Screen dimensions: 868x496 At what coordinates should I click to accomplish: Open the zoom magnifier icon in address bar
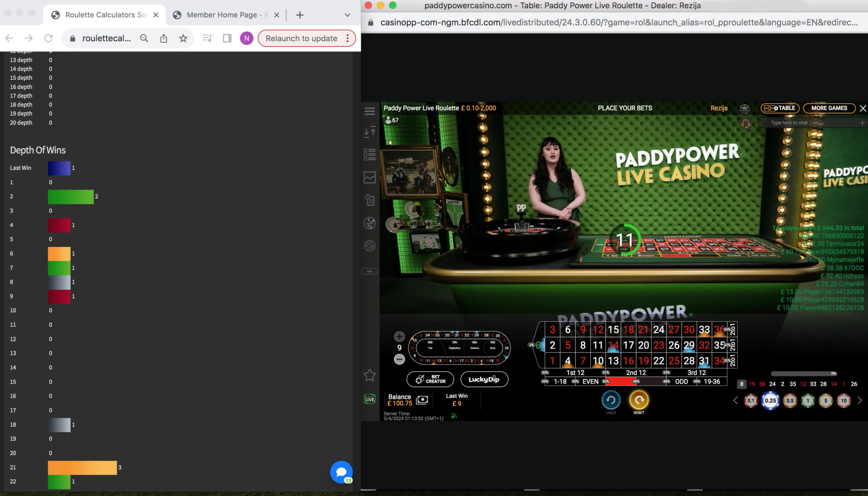tap(144, 38)
